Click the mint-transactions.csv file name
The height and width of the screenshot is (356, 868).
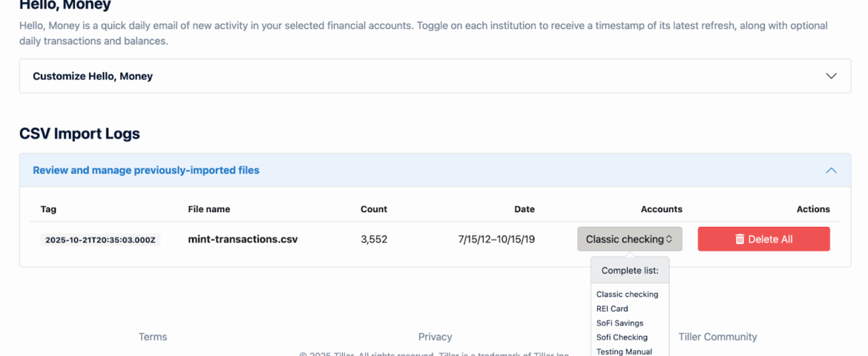(243, 240)
